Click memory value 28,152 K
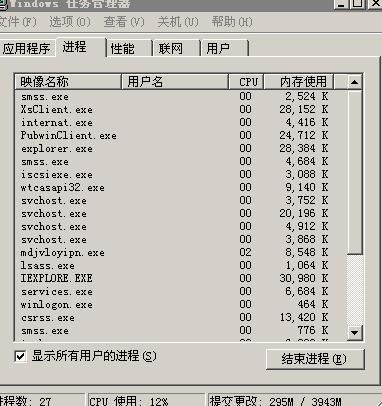Screen dimensions: 382x406 304,109
